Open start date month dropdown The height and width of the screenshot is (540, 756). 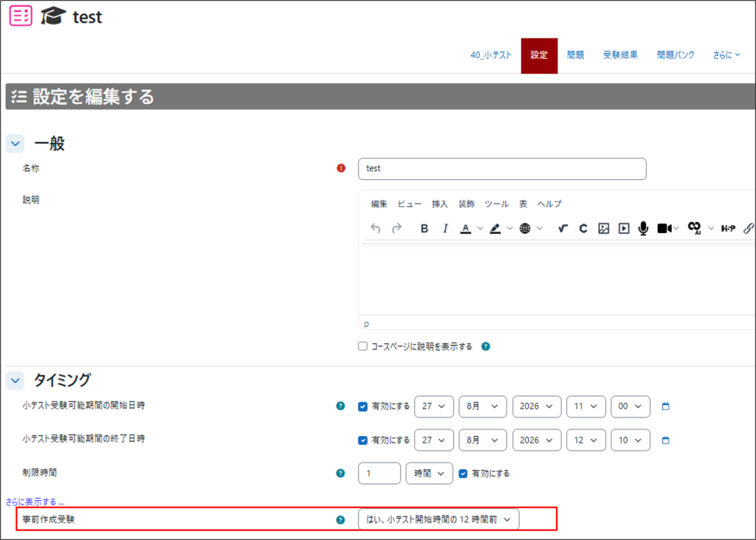[x=483, y=406]
